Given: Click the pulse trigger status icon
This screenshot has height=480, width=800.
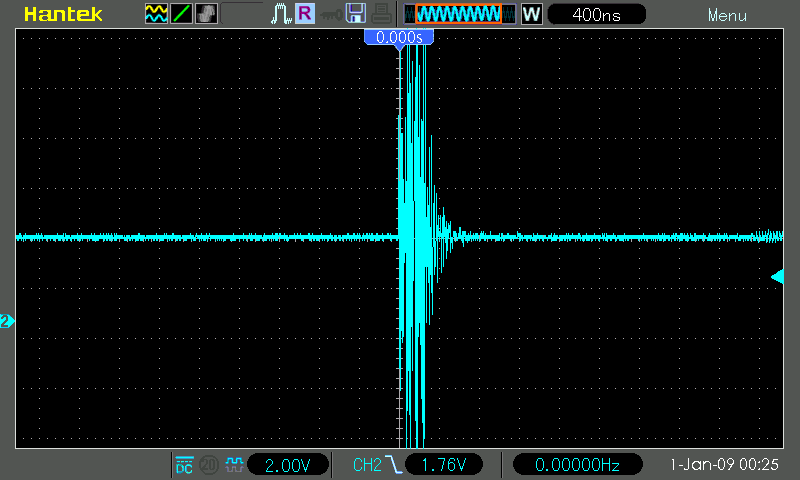Looking at the screenshot, I should tap(281, 14).
